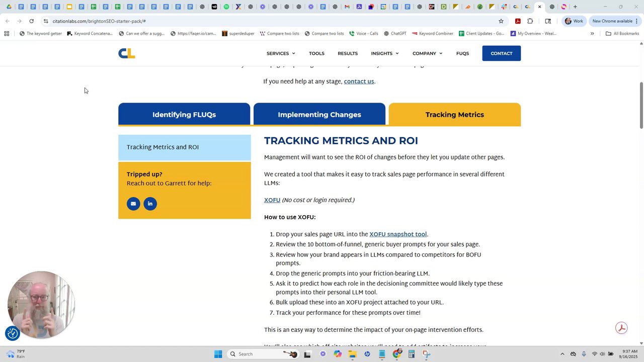
Task: Open the Chrome Extensions puzzle menu
Action: (530, 21)
